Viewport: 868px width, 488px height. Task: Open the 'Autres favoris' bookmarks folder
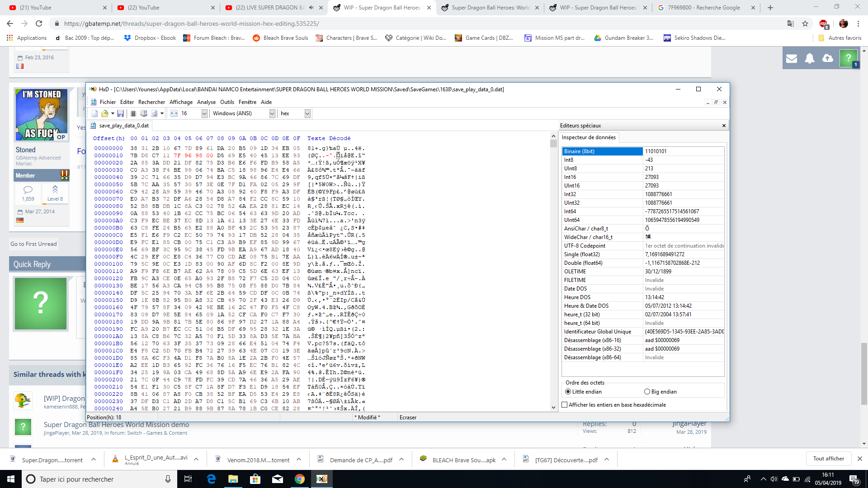pyautogui.click(x=840, y=38)
